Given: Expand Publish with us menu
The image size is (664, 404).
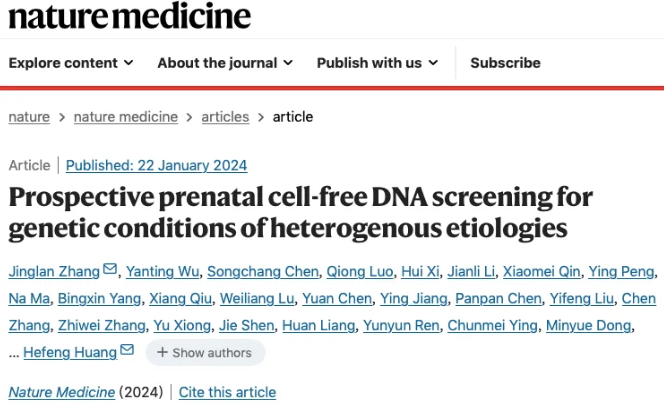Looking at the screenshot, I should tap(377, 63).
